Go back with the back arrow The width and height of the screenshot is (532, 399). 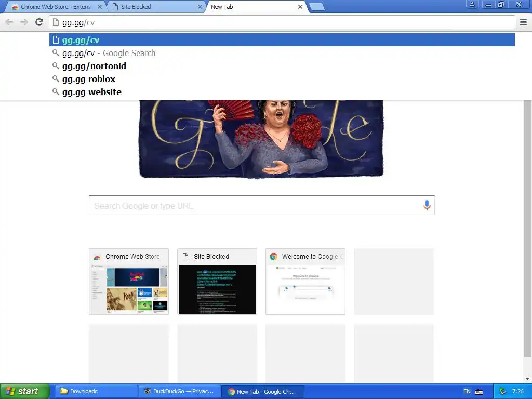tap(9, 22)
